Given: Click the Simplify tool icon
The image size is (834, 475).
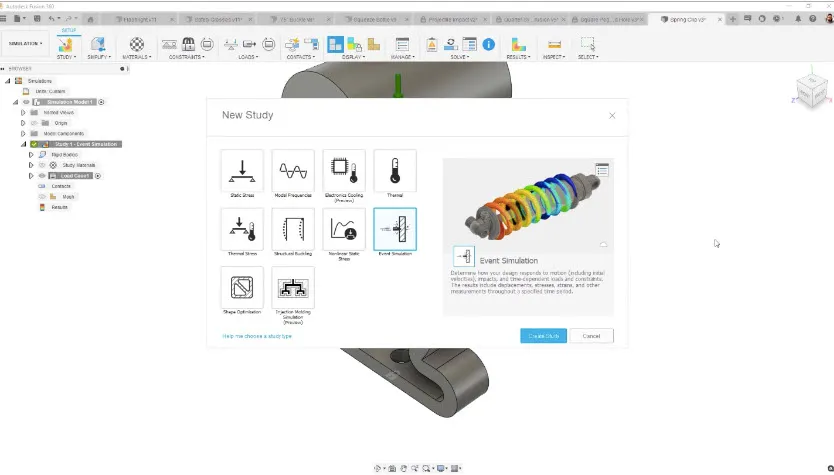Looking at the screenshot, I should 98,45.
